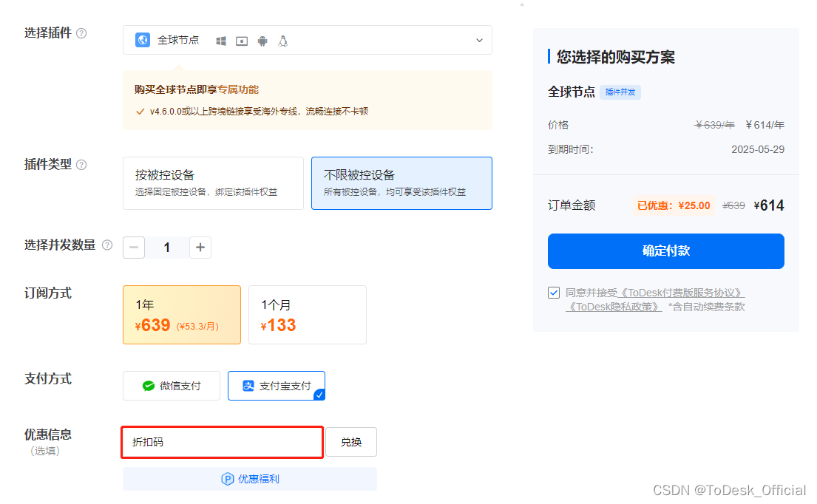Screen dimensions: 817x504
Task: Open help tooltip next to 选择并发数量
Action: [107, 245]
